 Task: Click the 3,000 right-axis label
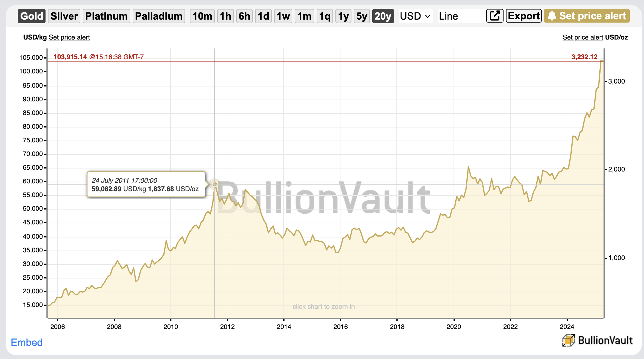pos(616,81)
